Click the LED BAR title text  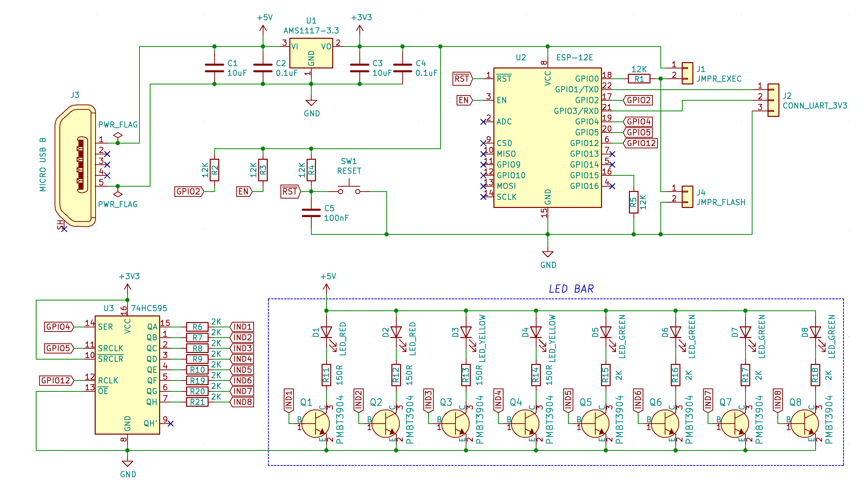click(x=571, y=289)
